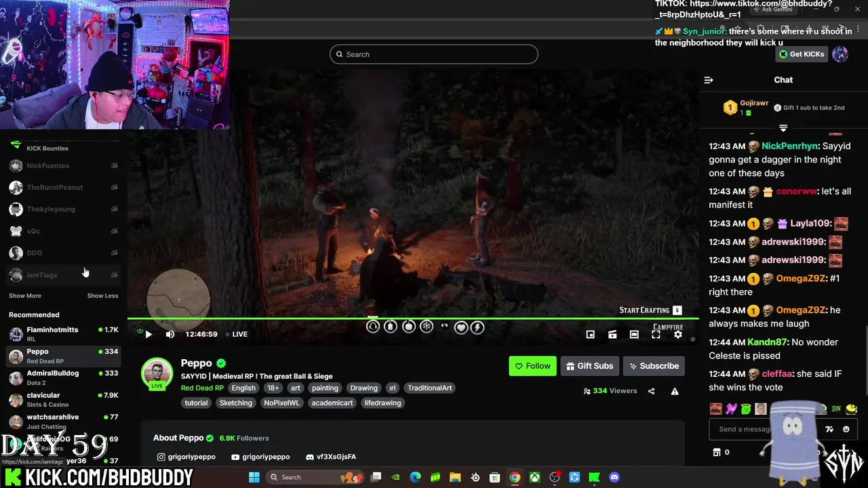This screenshot has height=488, width=868.
Task: Open DDG offline channel
Action: (x=64, y=253)
